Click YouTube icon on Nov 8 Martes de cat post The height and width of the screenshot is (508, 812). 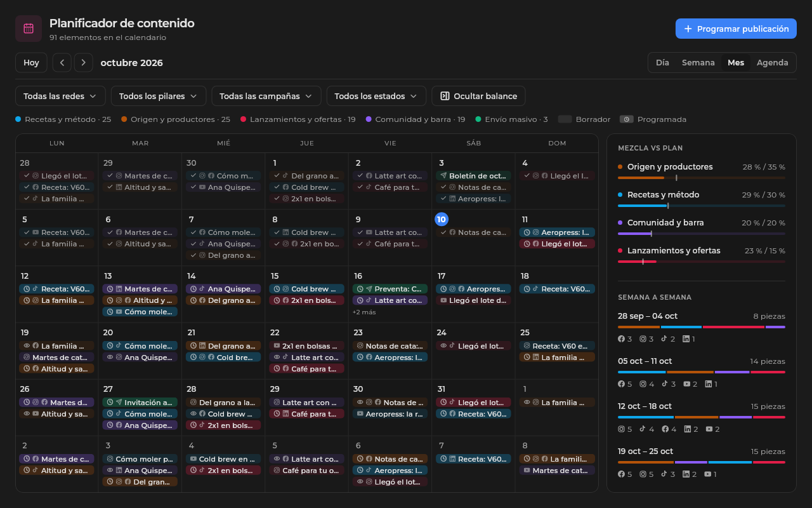[526, 471]
